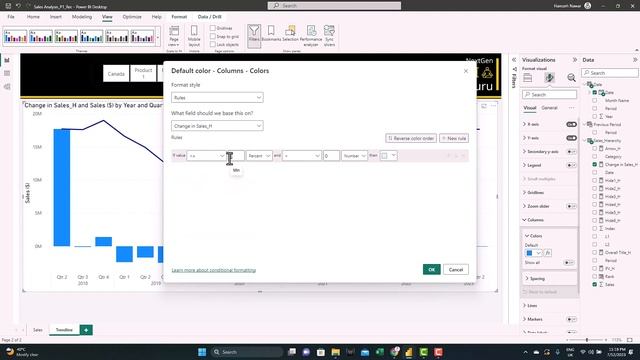This screenshot has width=640, height=360.
Task: Open File Explorer from taskbar
Action: click(x=336, y=352)
